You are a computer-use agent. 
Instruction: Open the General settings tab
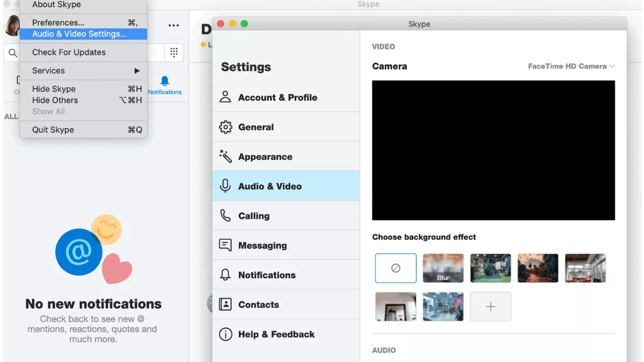tap(286, 127)
